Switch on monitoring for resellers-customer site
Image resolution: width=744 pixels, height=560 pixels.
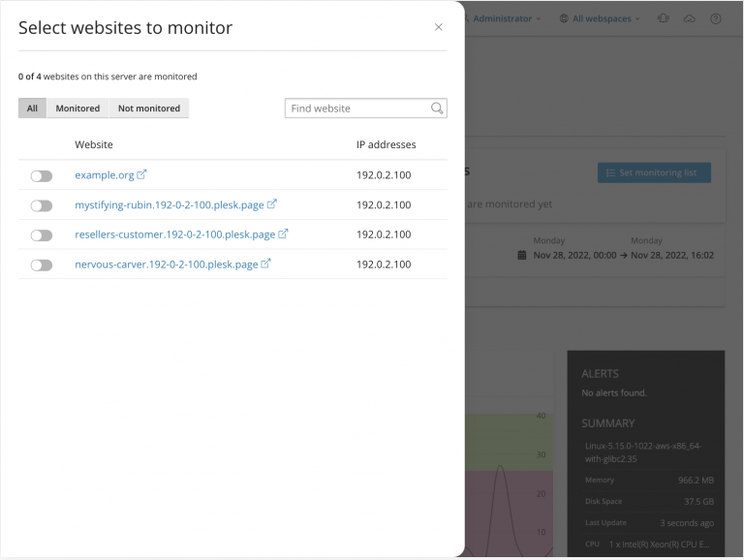point(42,235)
